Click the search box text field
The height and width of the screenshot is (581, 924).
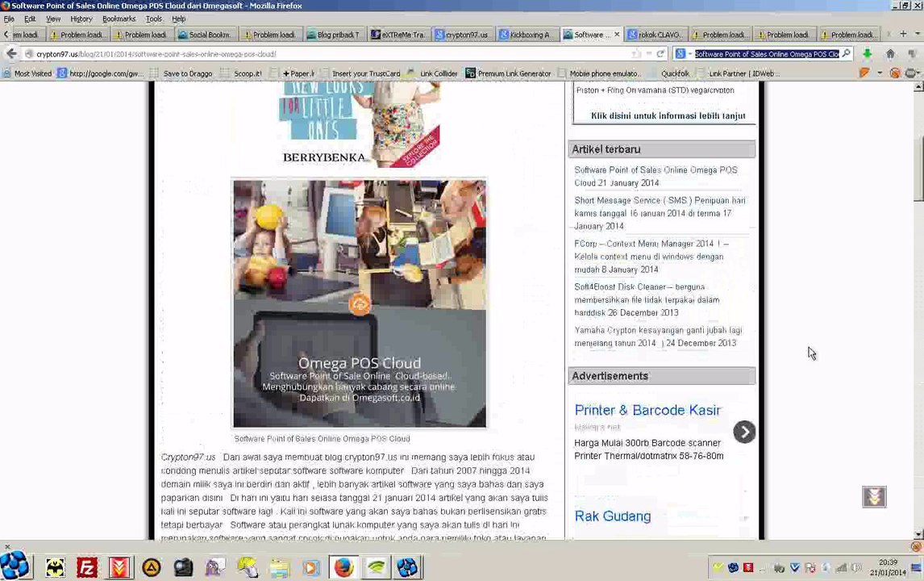(x=766, y=54)
